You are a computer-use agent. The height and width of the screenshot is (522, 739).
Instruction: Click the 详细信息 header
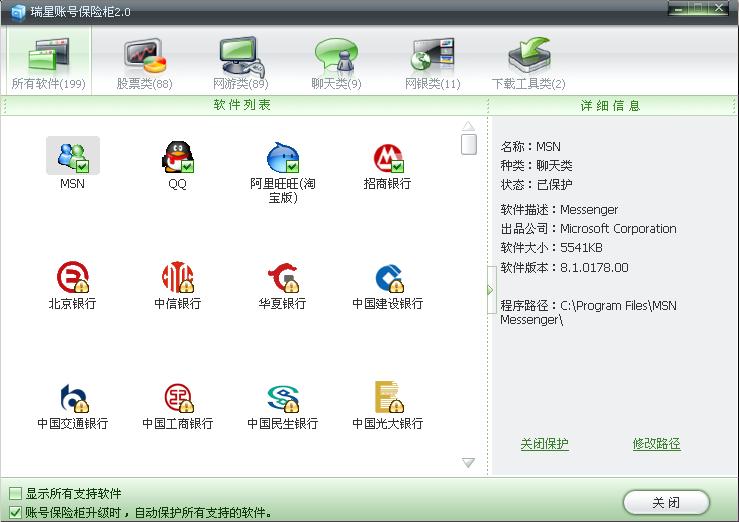610,106
